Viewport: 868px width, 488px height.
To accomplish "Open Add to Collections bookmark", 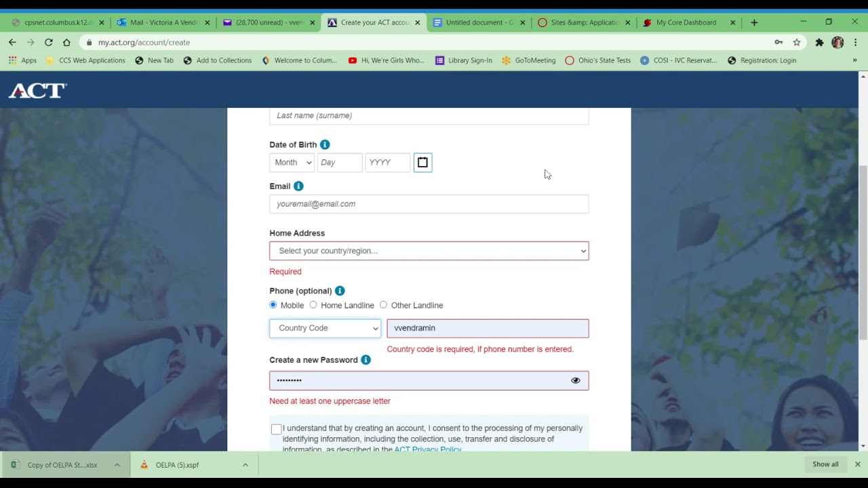I will coord(217,60).
